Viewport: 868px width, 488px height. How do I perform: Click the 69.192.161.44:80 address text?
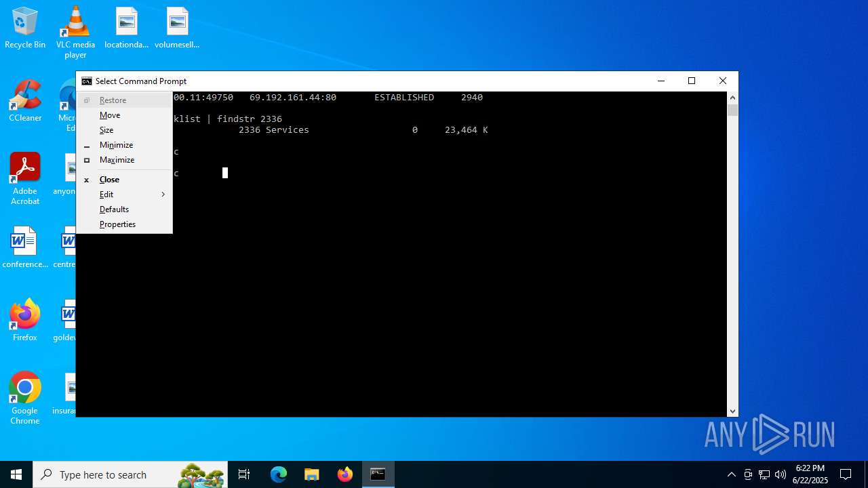coord(293,98)
